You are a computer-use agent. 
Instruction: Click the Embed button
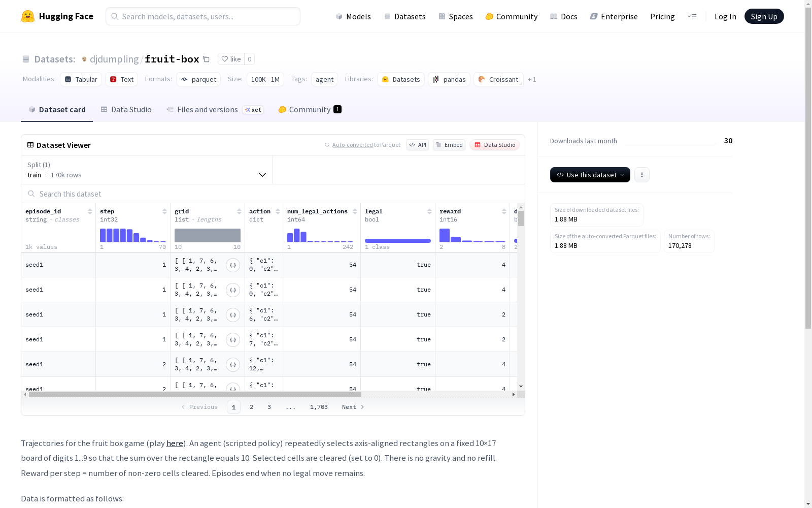(449, 145)
